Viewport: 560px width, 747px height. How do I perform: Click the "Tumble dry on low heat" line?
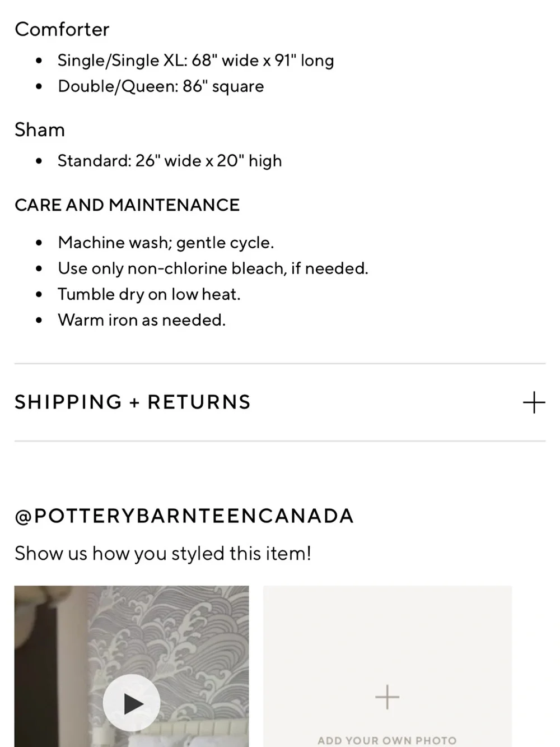point(149,294)
